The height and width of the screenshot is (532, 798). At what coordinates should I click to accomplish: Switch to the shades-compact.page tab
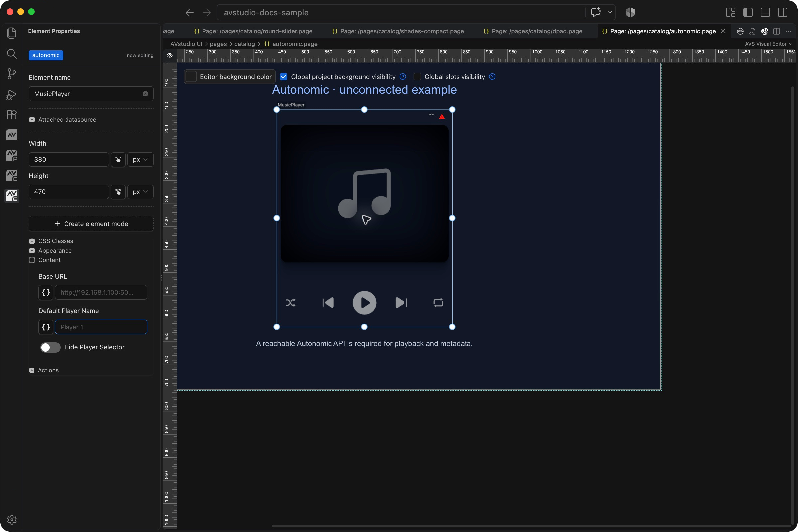point(398,31)
